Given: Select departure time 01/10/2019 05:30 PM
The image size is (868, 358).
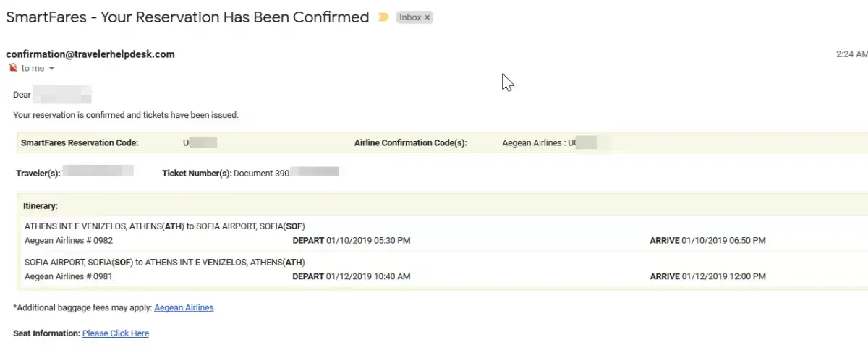Looking at the screenshot, I should pyautogui.click(x=368, y=240).
